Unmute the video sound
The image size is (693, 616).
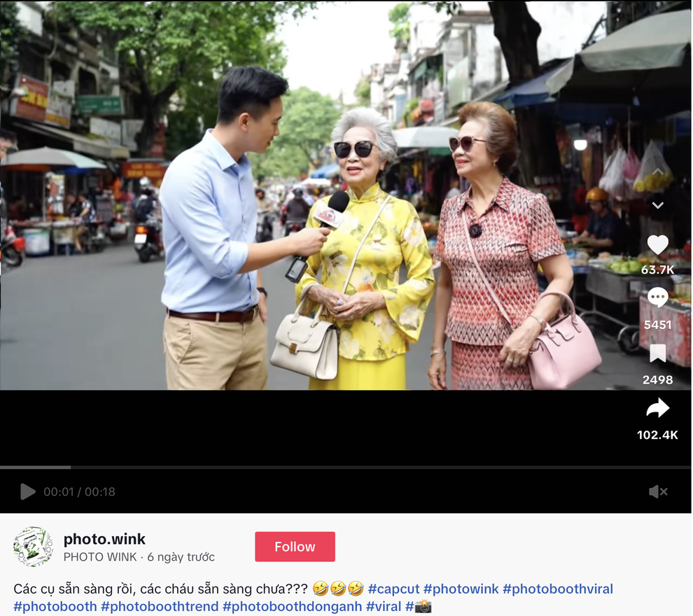tap(657, 491)
